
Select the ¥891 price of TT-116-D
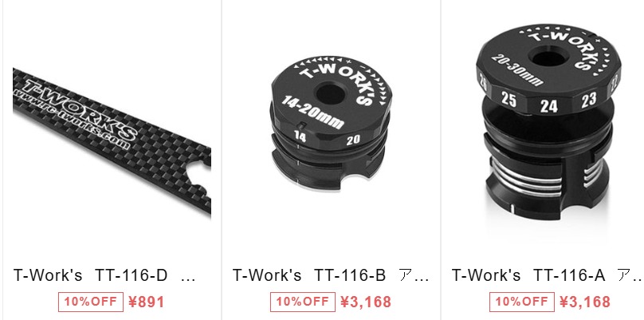pos(146,302)
